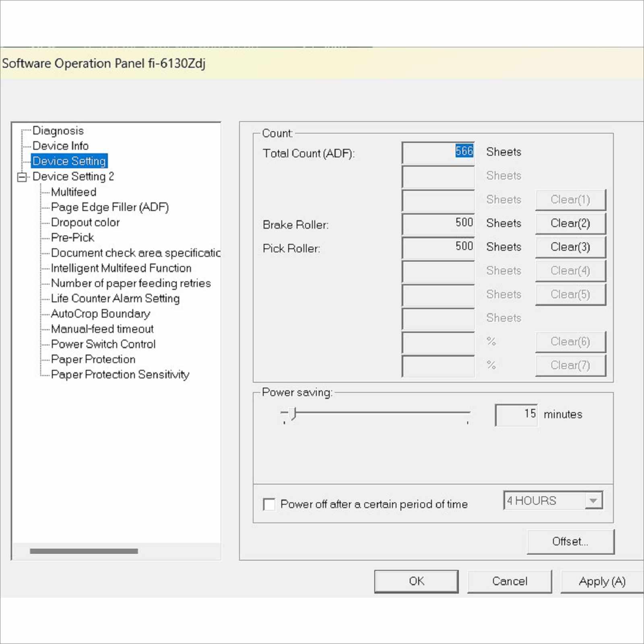The width and height of the screenshot is (644, 644).
Task: Click the disabled Clear(1) button
Action: point(570,200)
